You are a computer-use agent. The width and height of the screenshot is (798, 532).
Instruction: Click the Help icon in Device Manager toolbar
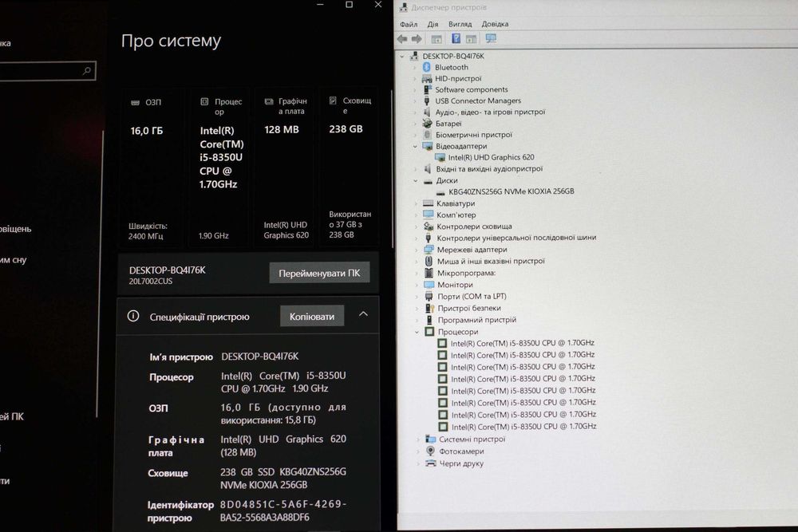tap(456, 38)
